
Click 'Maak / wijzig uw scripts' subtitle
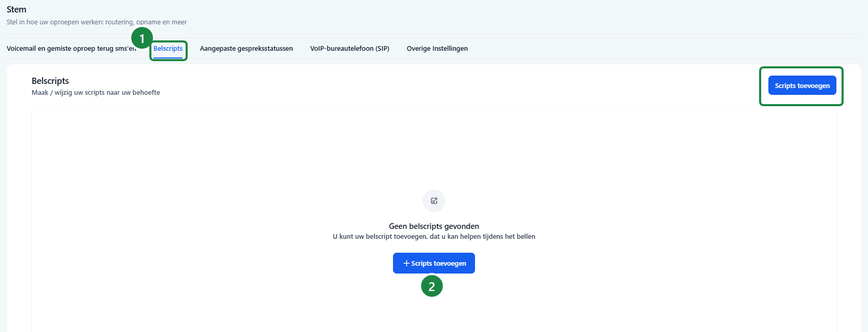point(96,93)
